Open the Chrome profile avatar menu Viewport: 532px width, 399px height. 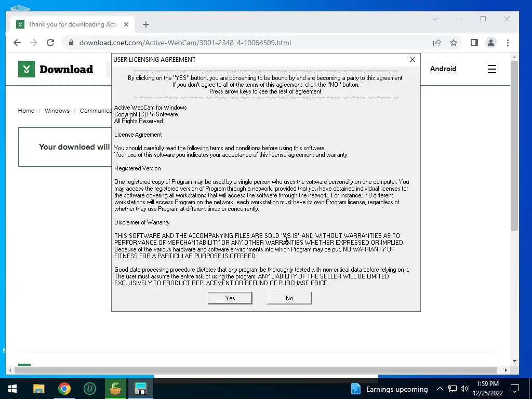pos(490,43)
